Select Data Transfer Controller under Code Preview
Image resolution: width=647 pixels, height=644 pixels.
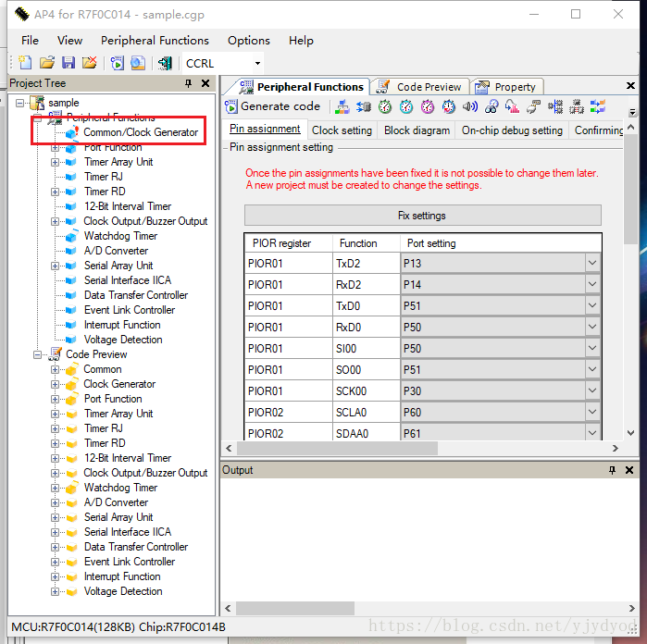(136, 547)
